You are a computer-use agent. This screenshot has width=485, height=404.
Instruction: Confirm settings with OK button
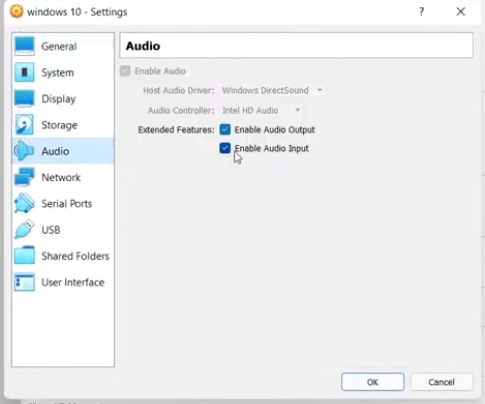click(x=372, y=382)
